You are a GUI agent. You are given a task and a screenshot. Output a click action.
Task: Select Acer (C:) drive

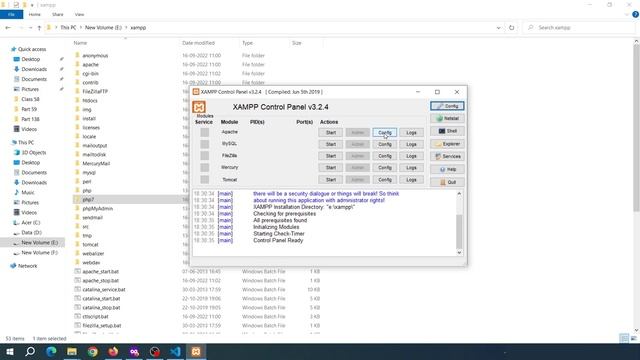31,222
